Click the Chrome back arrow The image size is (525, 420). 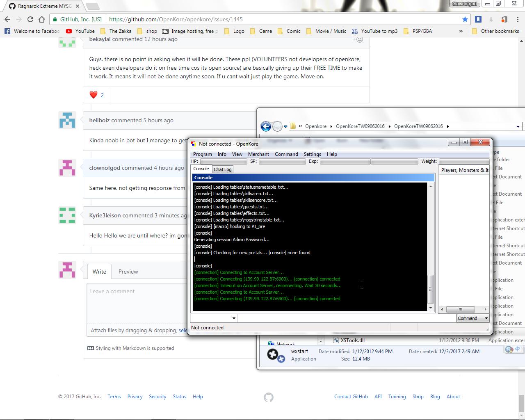point(7,19)
